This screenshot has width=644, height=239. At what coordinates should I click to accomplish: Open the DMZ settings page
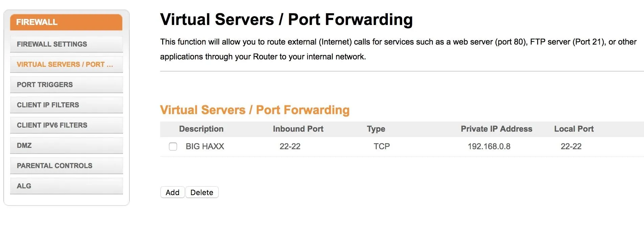(x=66, y=145)
